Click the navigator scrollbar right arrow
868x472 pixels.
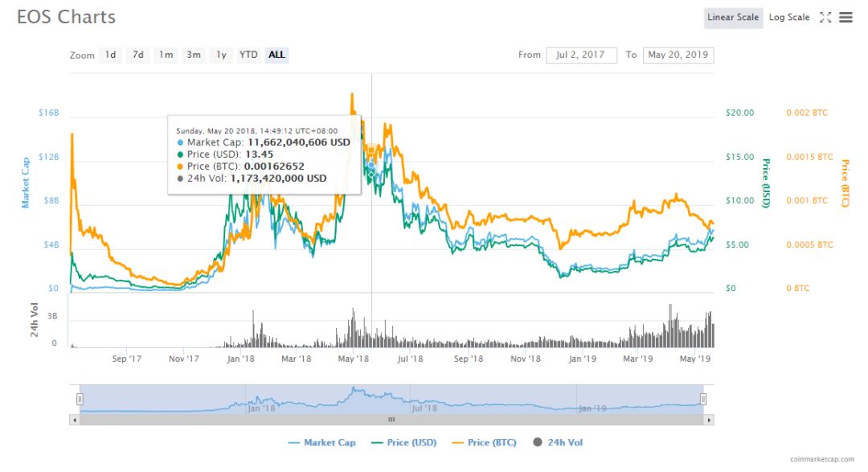coord(709,420)
